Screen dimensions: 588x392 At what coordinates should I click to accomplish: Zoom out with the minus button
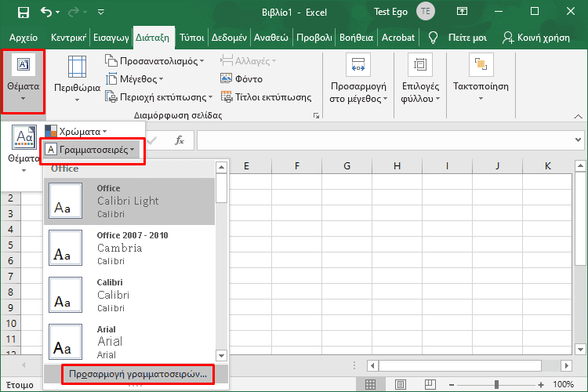click(x=452, y=385)
